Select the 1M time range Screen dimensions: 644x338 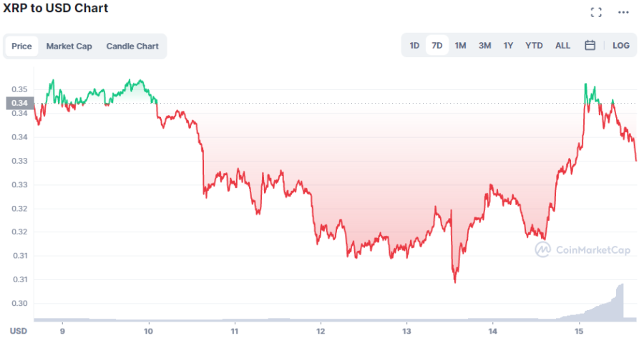pos(460,45)
